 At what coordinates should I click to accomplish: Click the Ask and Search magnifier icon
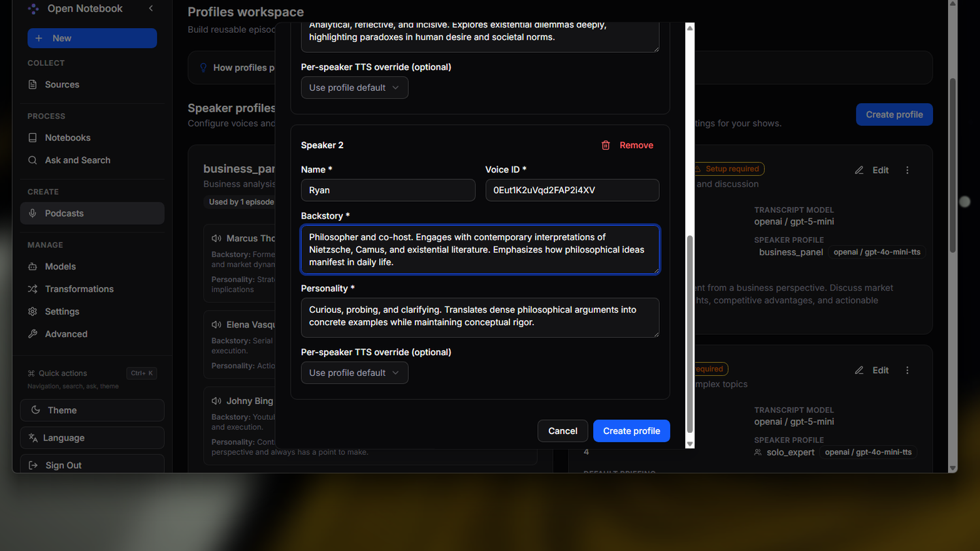coord(33,160)
